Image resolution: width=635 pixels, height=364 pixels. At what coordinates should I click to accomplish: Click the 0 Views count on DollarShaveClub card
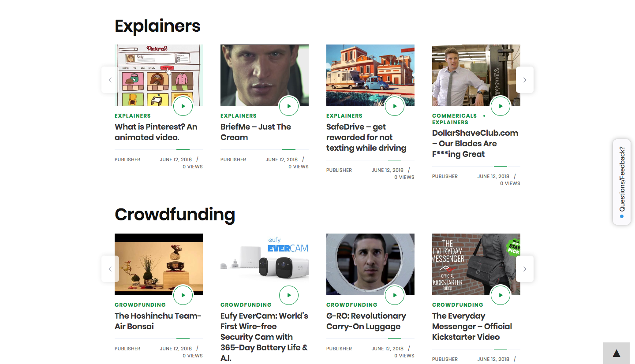point(510,183)
